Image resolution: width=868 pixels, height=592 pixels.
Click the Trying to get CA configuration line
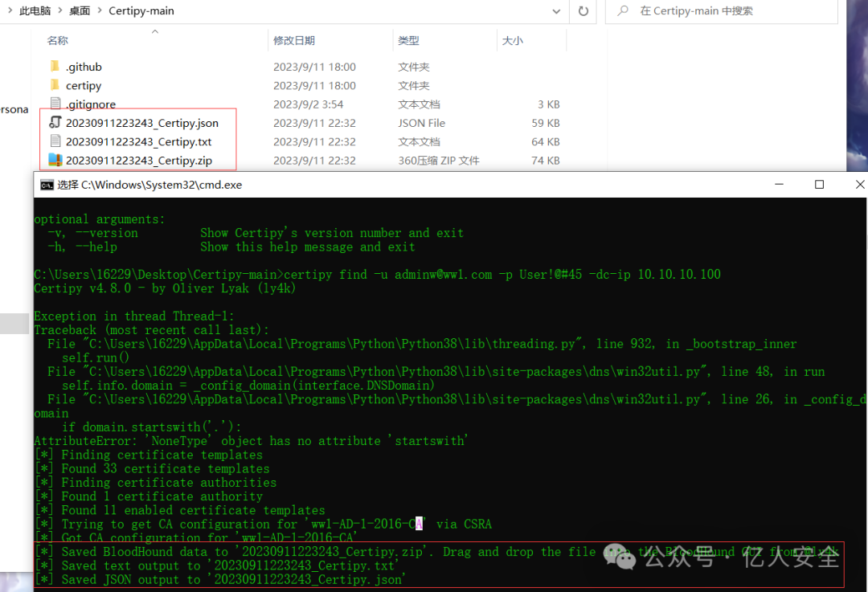pyautogui.click(x=263, y=524)
